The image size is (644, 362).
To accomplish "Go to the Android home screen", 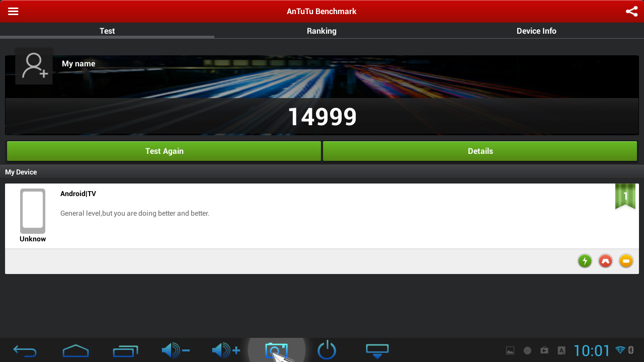I will click(x=75, y=350).
